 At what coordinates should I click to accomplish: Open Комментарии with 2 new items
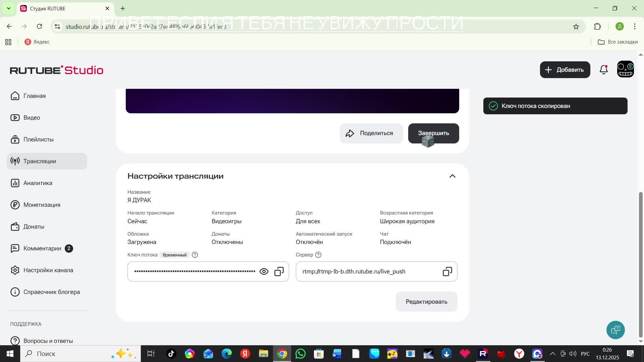coord(42,248)
